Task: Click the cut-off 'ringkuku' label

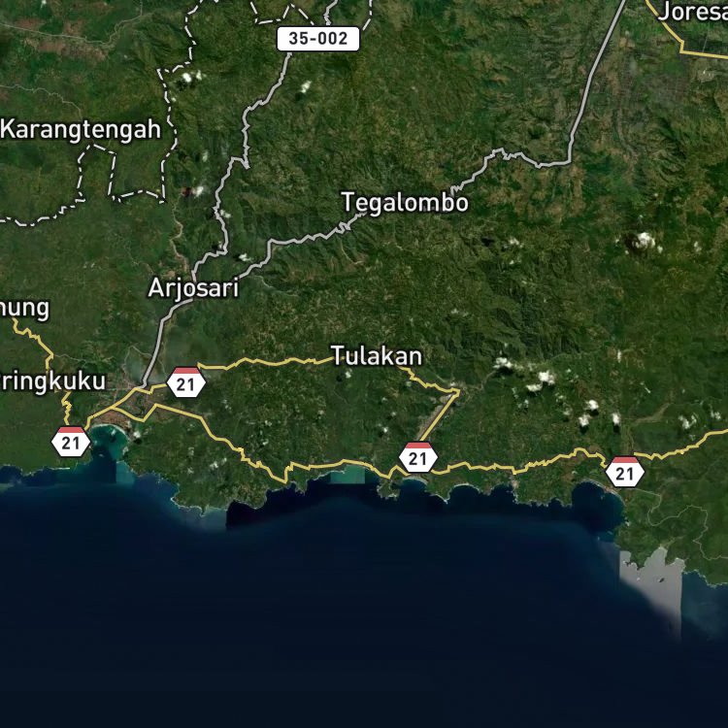Action: (53, 381)
